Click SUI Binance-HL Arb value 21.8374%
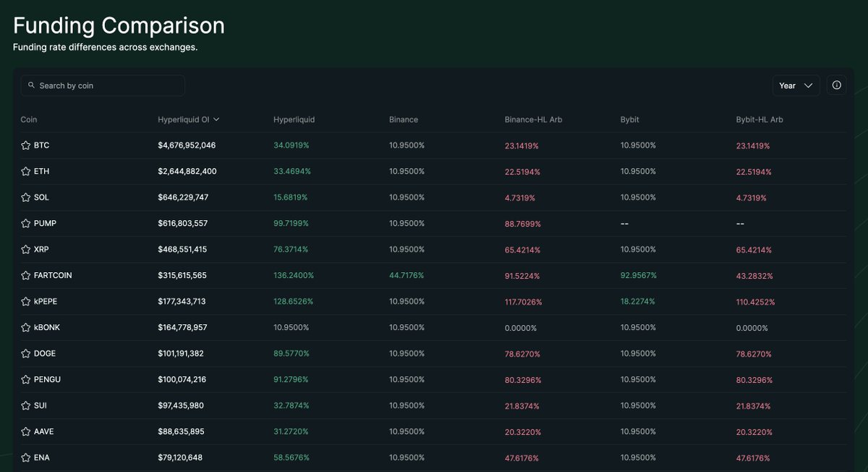868x472 pixels. (522, 406)
